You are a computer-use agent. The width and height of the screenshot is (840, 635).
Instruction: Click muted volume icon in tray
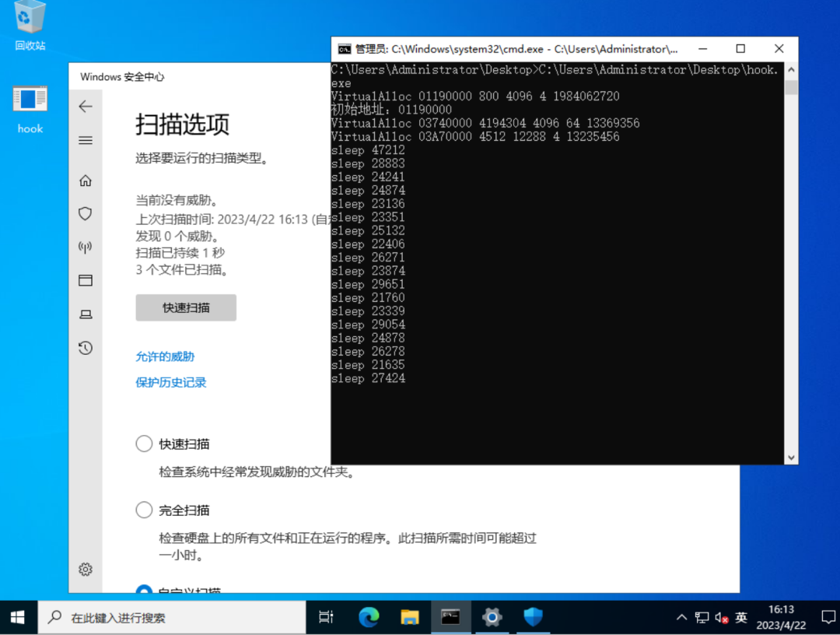[x=722, y=618]
